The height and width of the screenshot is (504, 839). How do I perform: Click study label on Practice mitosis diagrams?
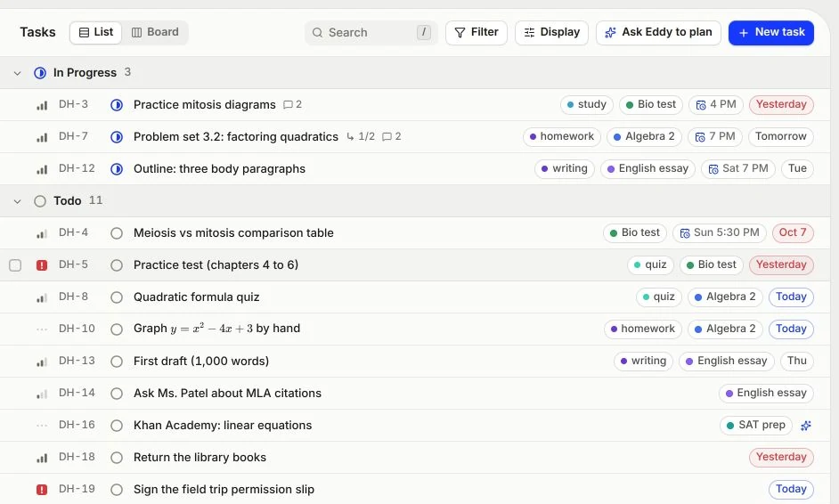point(586,104)
